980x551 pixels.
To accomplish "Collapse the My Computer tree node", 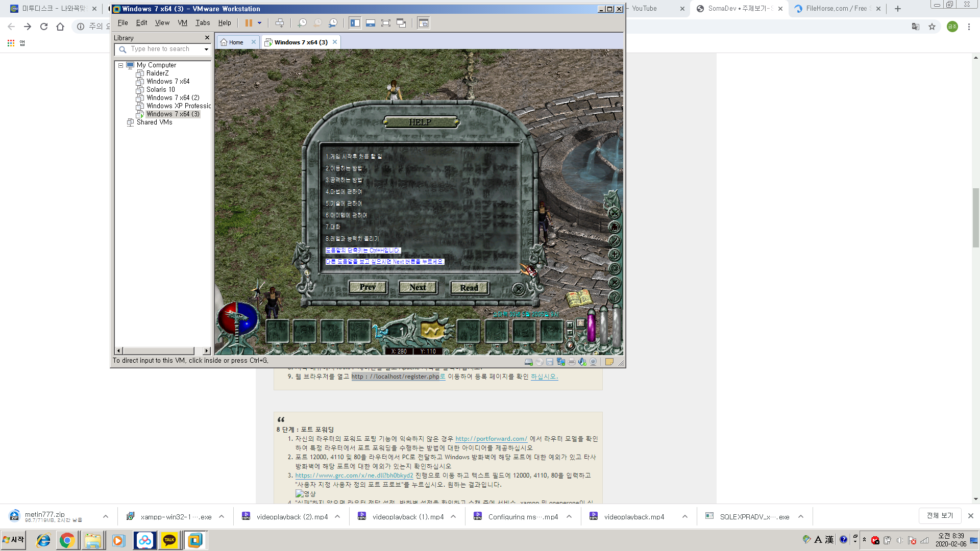I will point(121,65).
